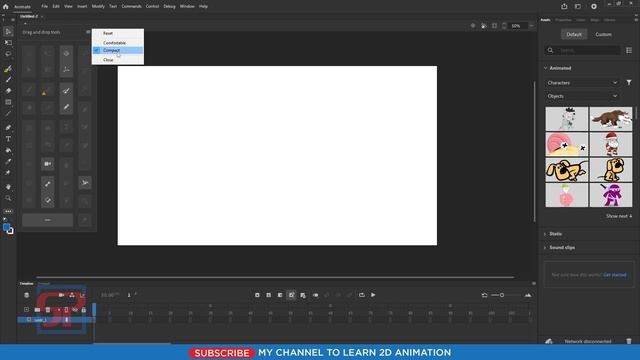The height and width of the screenshot is (360, 640).
Task: Select the Line tool
Action: pyautogui.click(x=8, y=113)
